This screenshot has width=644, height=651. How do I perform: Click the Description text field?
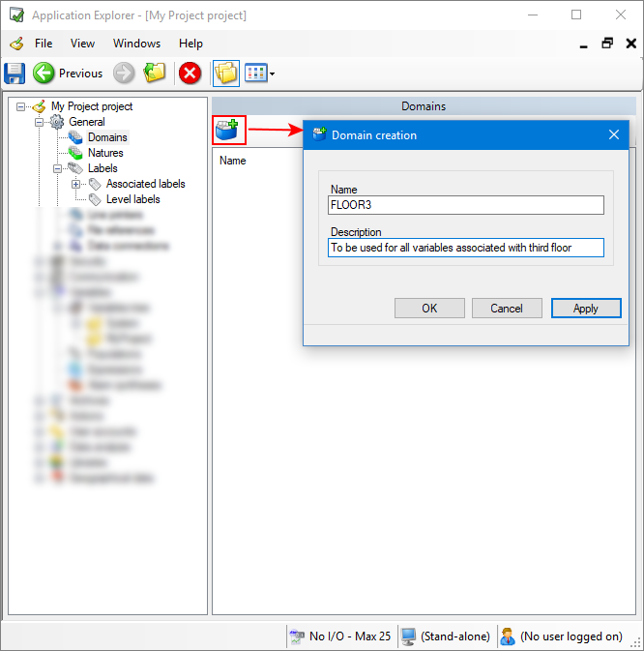coord(465,248)
